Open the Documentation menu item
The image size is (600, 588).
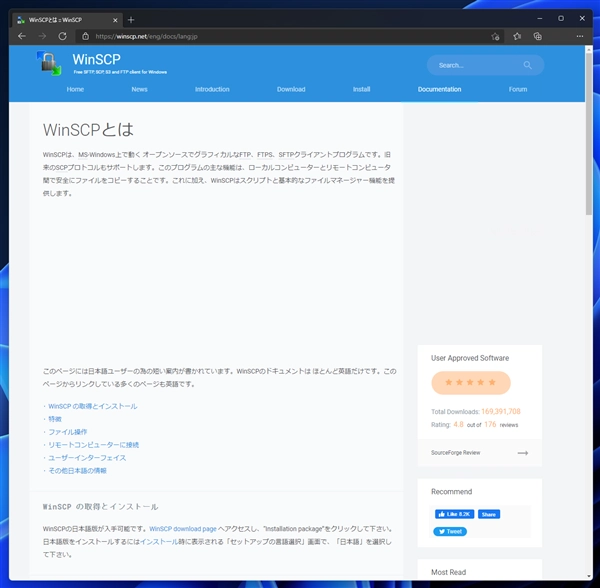(x=439, y=89)
